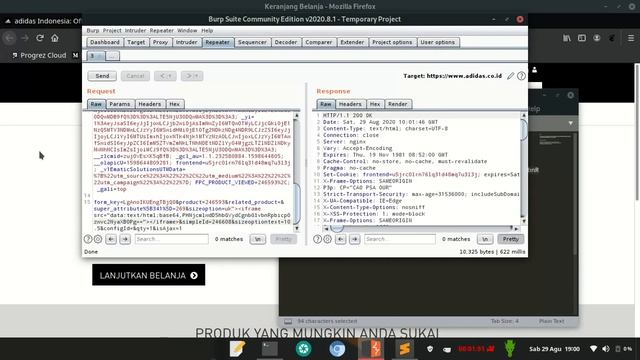Open Sublime Text icon in the taskbar
This screenshot has height=360, width=640.
coord(405,349)
